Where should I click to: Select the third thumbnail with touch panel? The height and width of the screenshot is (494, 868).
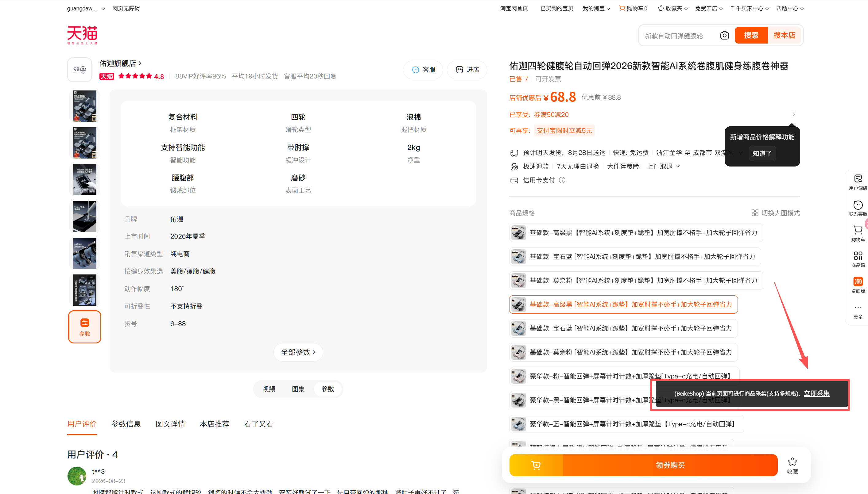(x=84, y=180)
